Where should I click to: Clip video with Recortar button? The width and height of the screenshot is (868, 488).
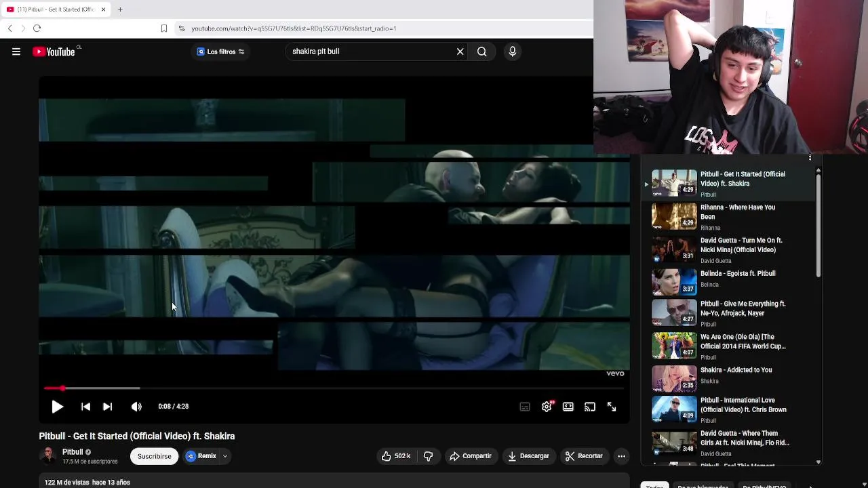[585, 456]
